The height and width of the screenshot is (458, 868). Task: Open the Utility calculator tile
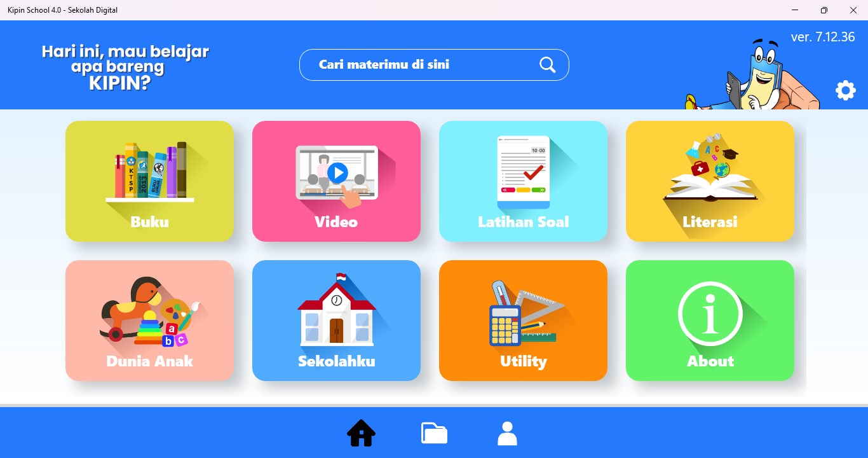click(523, 321)
